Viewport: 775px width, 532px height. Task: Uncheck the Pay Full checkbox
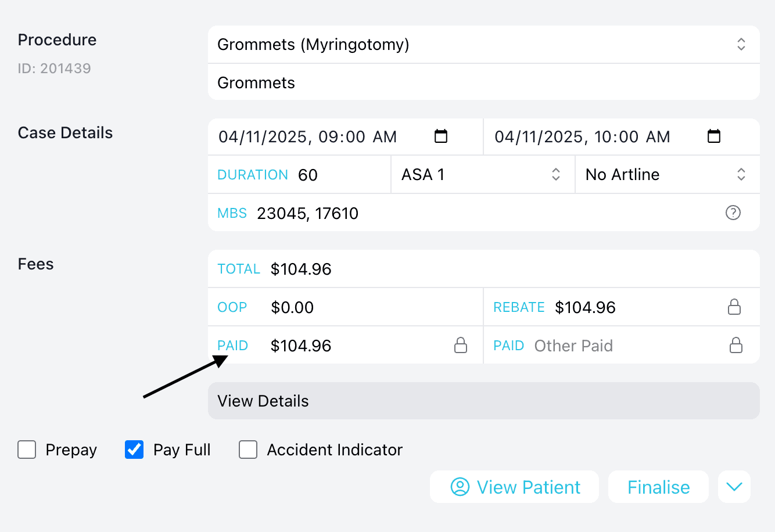point(134,450)
